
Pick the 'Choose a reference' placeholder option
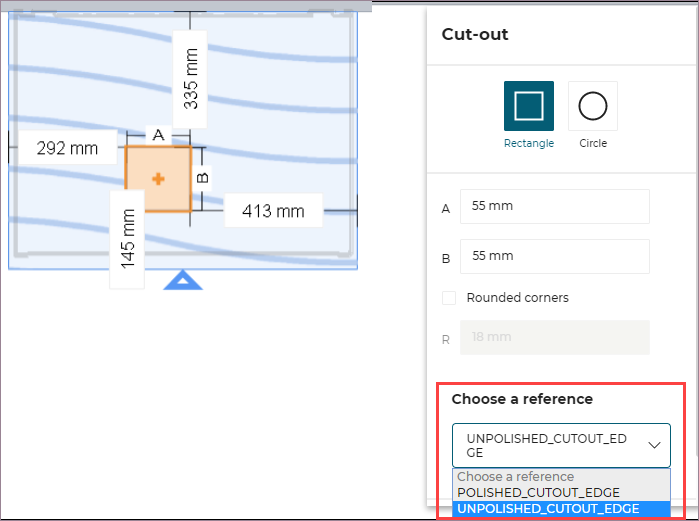[x=516, y=477]
